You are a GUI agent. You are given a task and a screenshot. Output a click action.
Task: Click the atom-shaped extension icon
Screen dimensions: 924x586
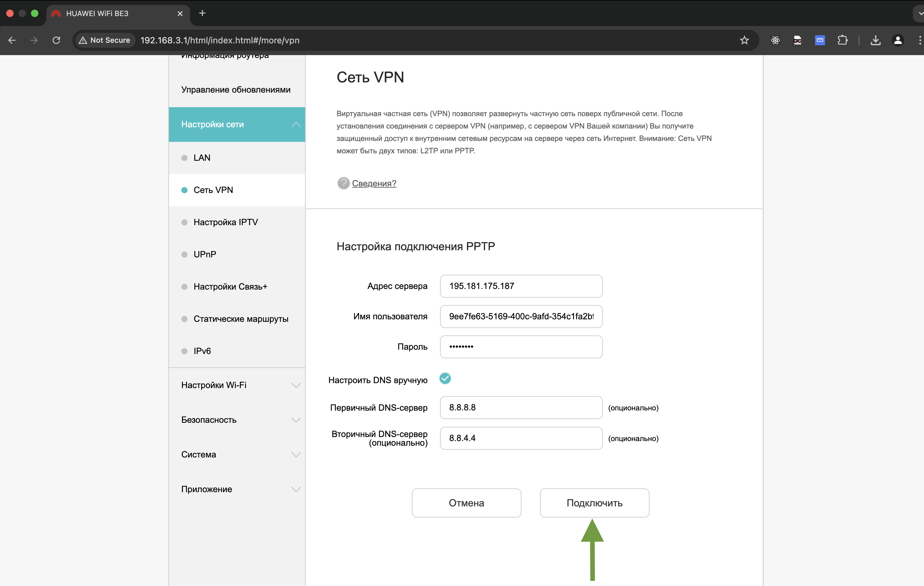[775, 40]
